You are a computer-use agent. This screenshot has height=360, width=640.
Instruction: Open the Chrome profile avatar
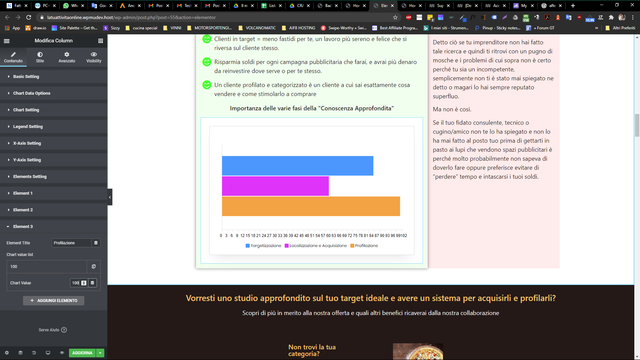[x=622, y=18]
